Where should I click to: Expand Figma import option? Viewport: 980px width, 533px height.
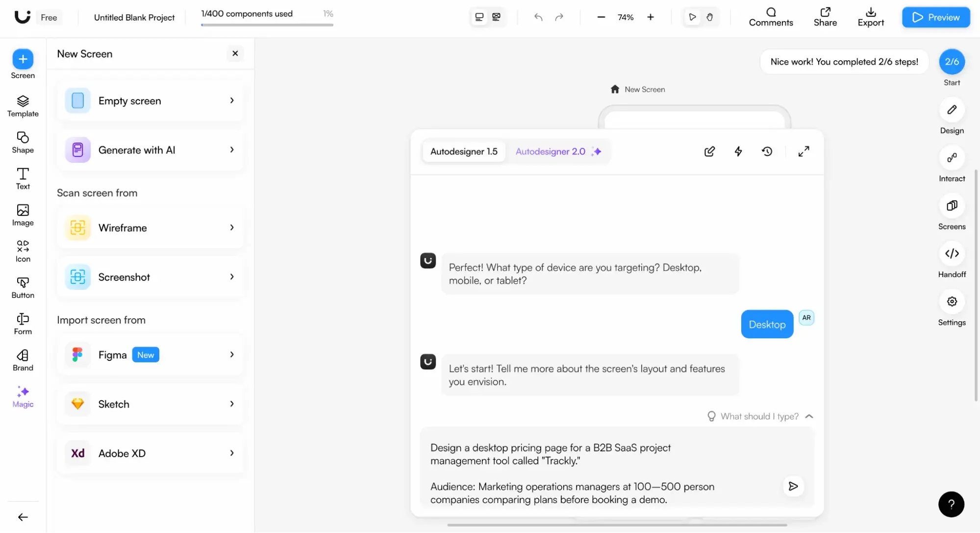click(x=150, y=355)
